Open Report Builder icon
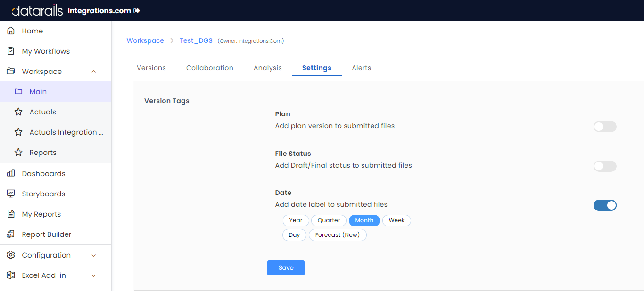644x291 pixels. (x=11, y=234)
